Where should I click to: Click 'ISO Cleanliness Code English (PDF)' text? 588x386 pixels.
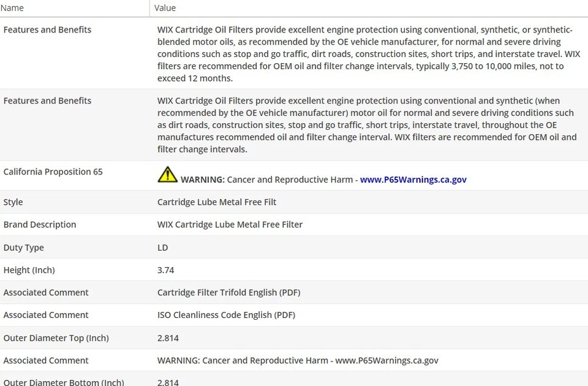coord(226,315)
